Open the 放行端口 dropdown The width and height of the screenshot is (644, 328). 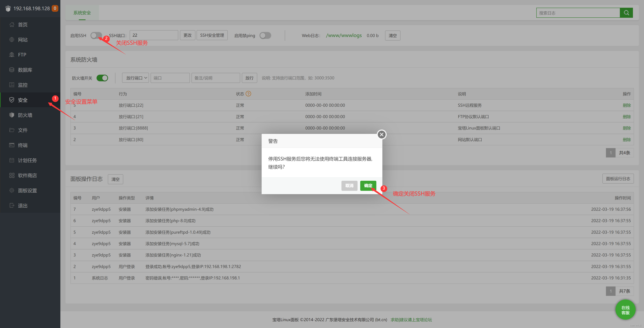136,78
